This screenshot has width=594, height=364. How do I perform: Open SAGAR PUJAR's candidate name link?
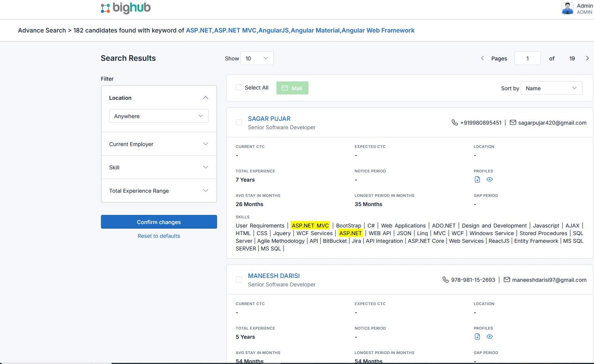point(269,119)
